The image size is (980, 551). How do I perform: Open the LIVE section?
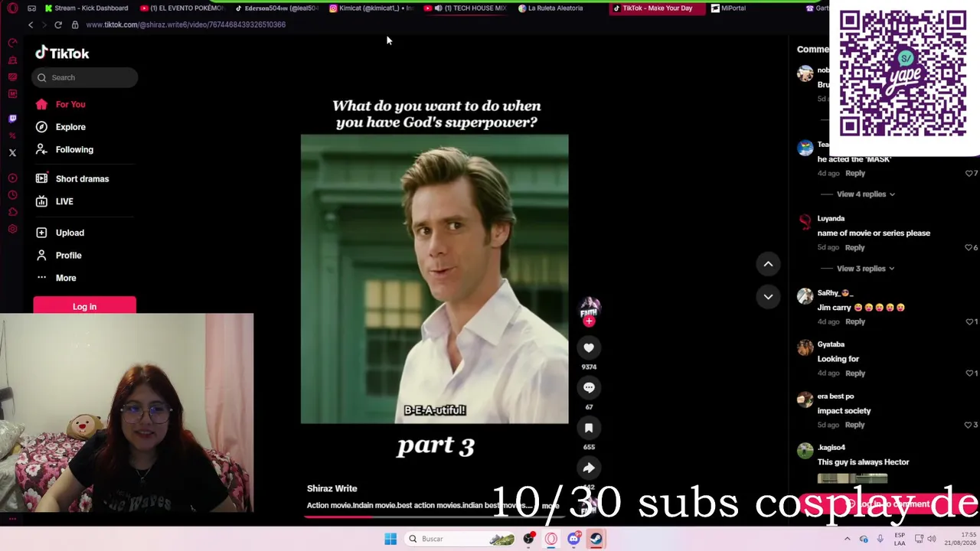coord(64,201)
